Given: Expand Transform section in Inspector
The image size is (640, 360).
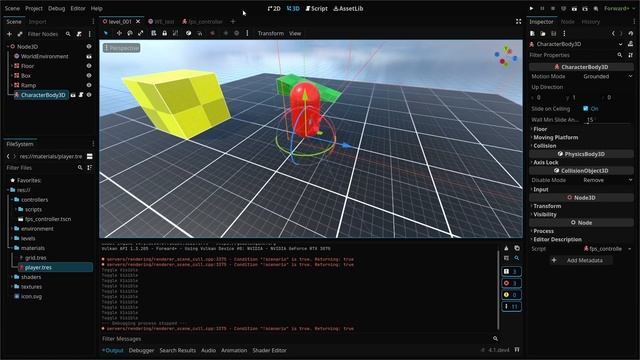Looking at the screenshot, I should click(547, 206).
